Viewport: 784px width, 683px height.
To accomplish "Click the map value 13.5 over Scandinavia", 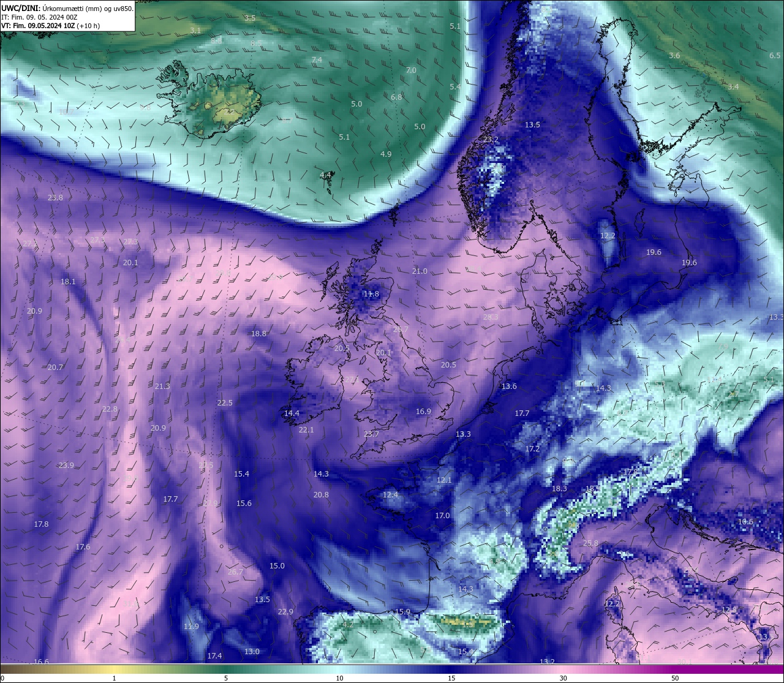I will pos(532,124).
